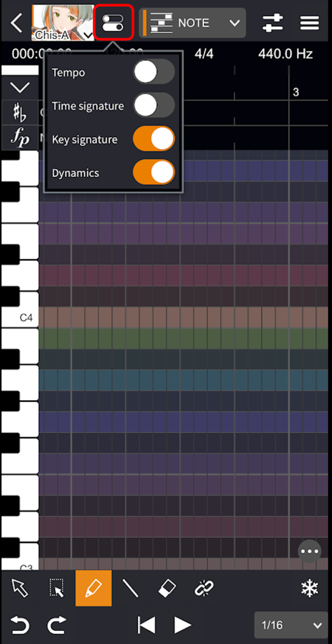
Task: Return playback to start
Action: (146, 625)
